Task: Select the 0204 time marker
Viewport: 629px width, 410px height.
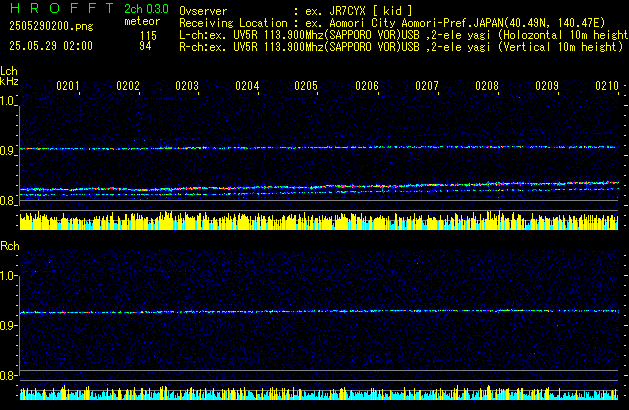Action: pos(247,86)
